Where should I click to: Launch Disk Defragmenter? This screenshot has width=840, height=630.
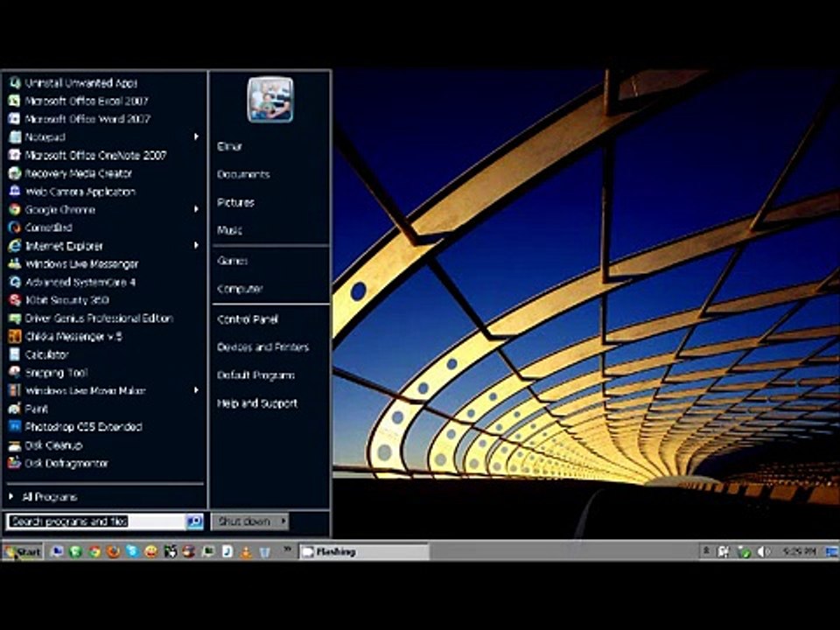[x=104, y=464]
